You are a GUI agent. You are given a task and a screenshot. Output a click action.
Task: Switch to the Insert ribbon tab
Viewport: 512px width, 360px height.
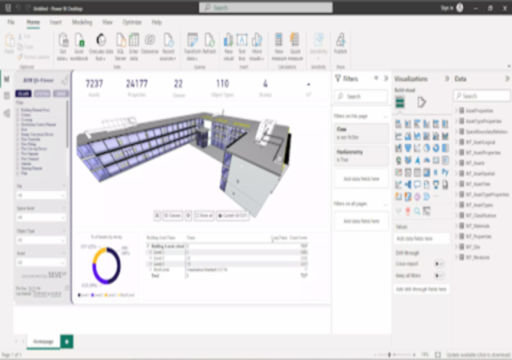click(x=56, y=22)
